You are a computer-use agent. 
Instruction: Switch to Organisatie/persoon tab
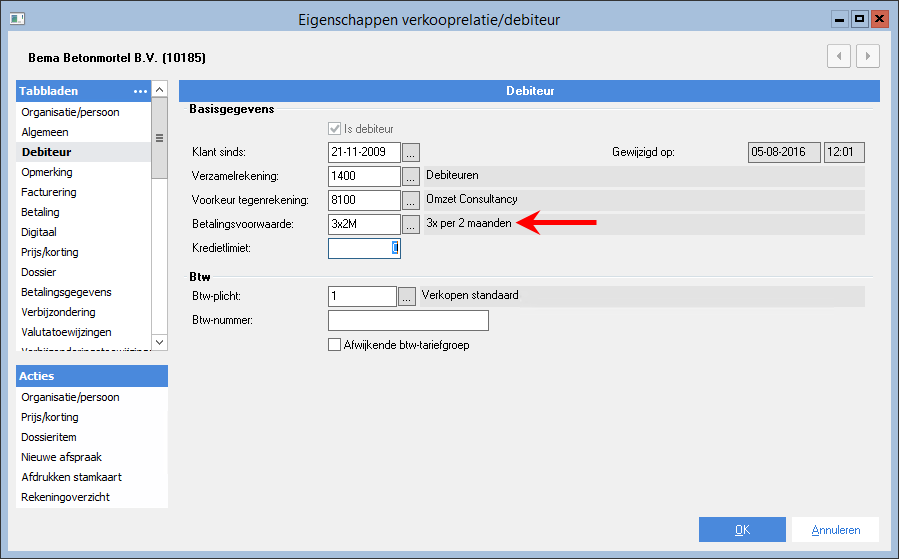point(84,112)
